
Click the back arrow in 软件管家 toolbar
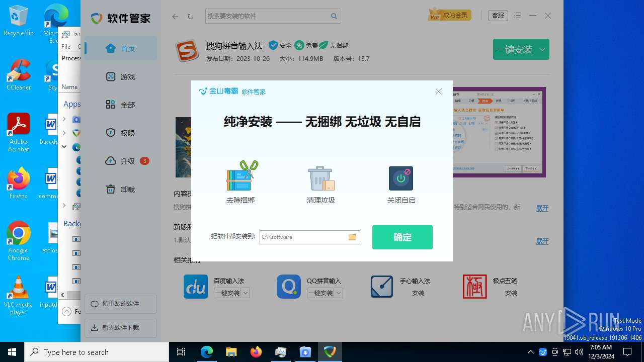(x=175, y=16)
